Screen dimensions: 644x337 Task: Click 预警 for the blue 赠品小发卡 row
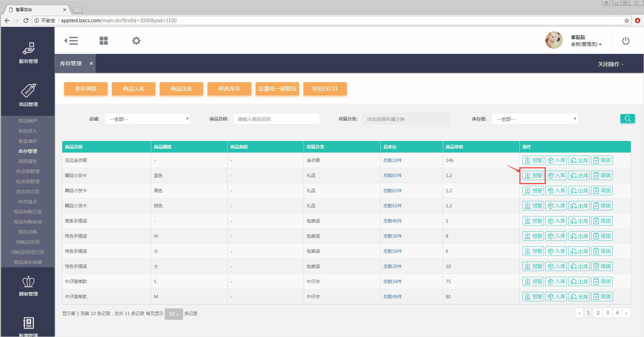(x=533, y=175)
